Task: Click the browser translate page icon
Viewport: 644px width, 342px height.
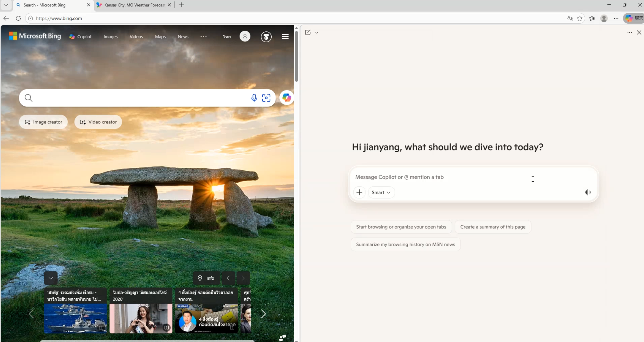Action: (570, 18)
